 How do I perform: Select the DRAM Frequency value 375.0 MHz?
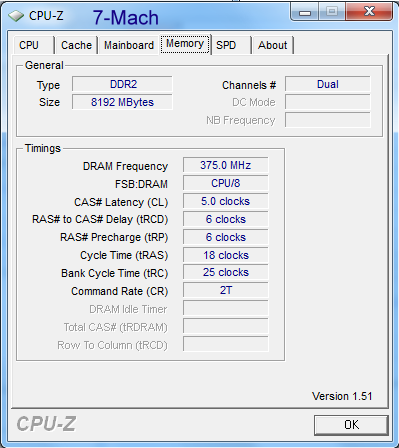(226, 165)
